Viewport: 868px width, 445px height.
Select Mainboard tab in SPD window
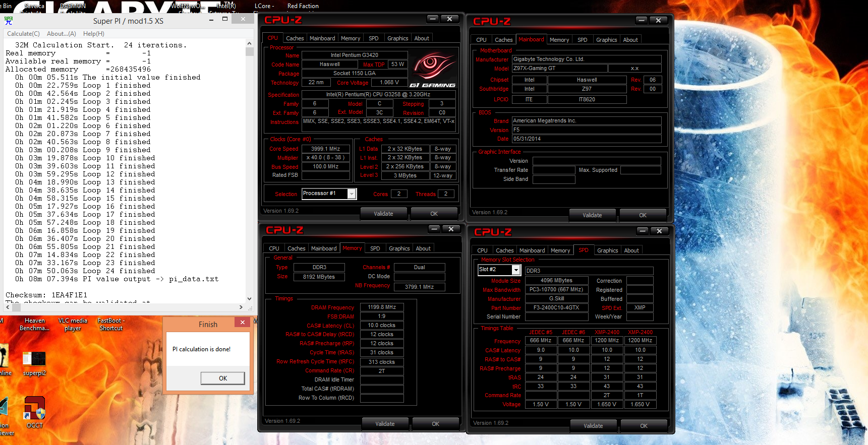pyautogui.click(x=532, y=250)
